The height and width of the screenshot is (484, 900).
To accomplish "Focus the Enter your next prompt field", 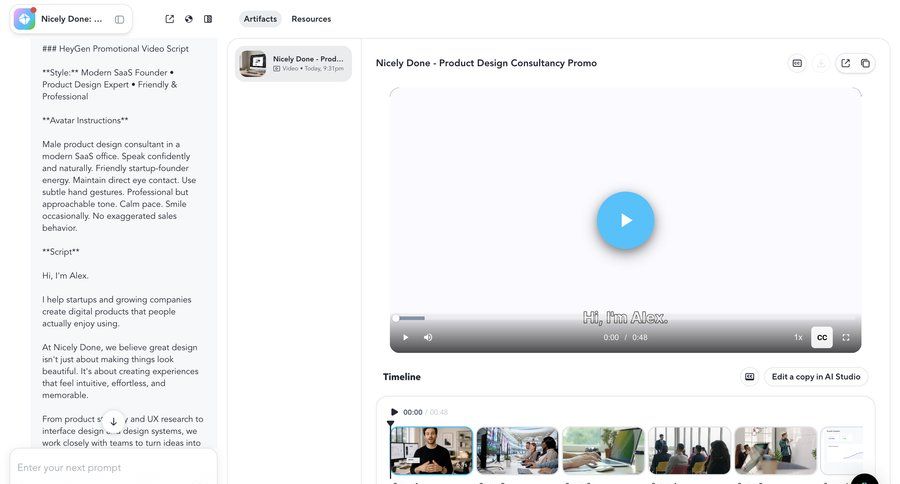I will click(113, 467).
